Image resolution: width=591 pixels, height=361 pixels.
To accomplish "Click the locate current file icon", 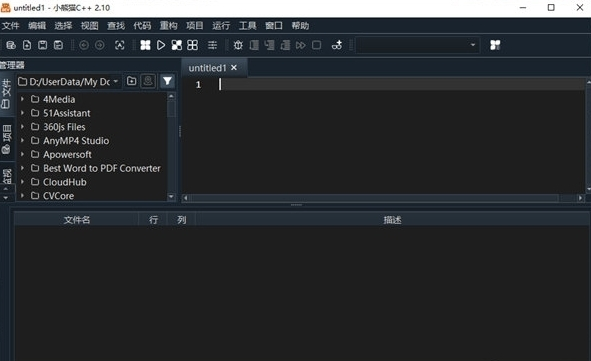I will (x=148, y=81).
